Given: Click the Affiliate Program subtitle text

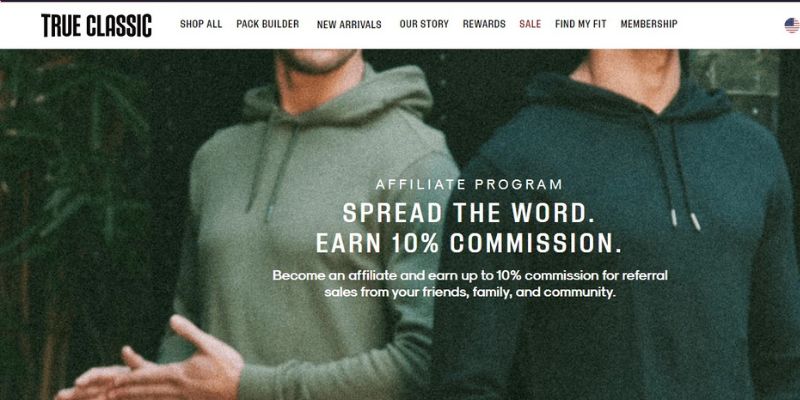Looking at the screenshot, I should pyautogui.click(x=469, y=185).
